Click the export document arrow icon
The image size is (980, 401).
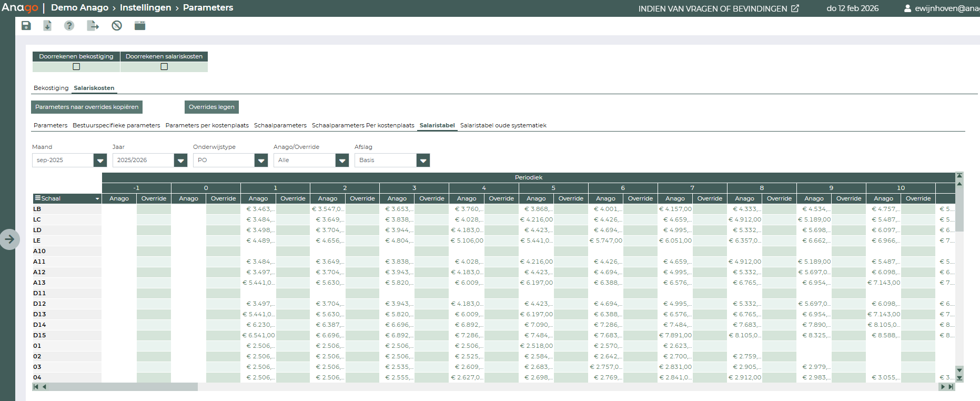point(93,26)
